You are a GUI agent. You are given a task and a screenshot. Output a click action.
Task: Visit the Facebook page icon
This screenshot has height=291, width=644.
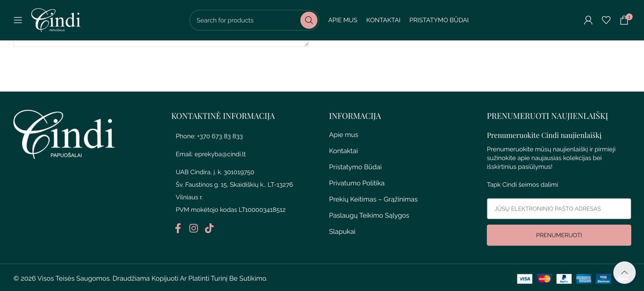click(178, 229)
